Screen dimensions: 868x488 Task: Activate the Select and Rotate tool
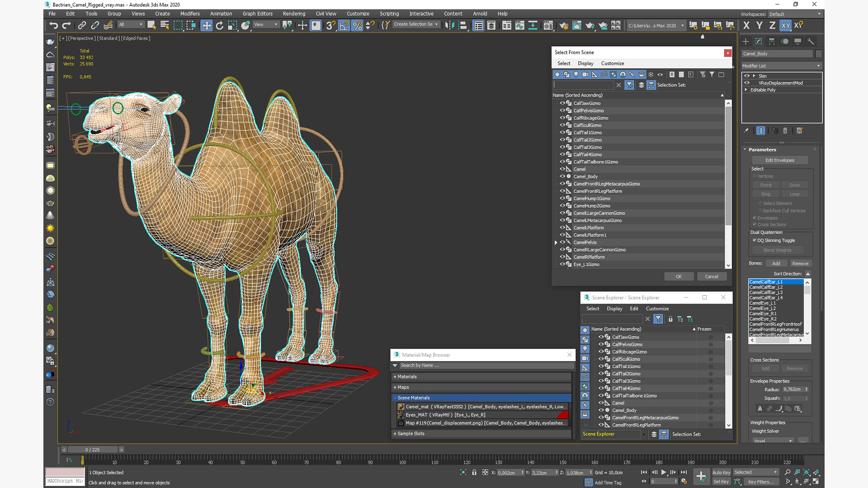tap(220, 25)
